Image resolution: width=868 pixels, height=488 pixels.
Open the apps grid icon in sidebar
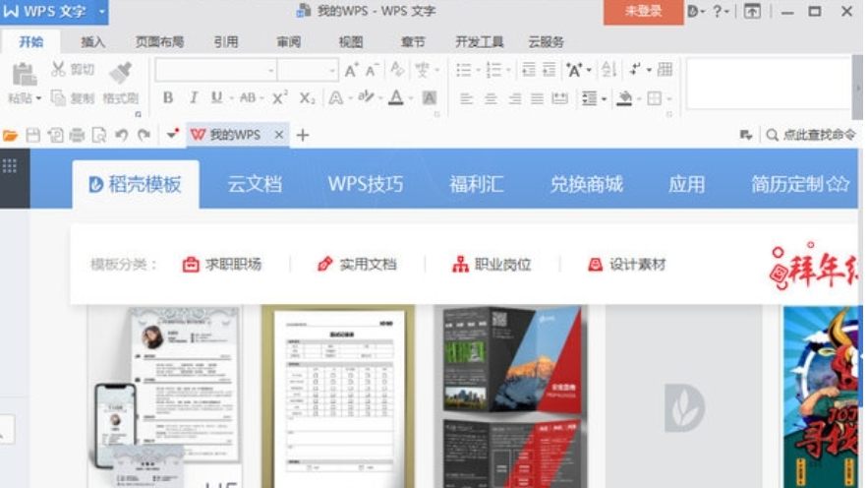10,165
